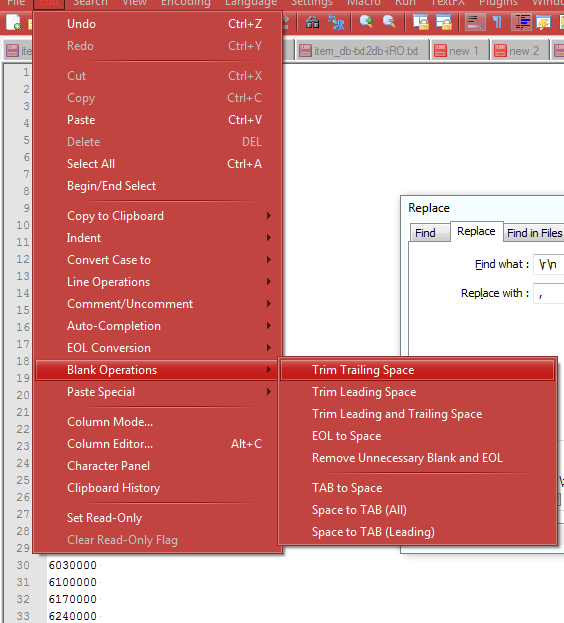Open the Encoding menu
Screen dimensions: 564x623
[x=185, y=3]
